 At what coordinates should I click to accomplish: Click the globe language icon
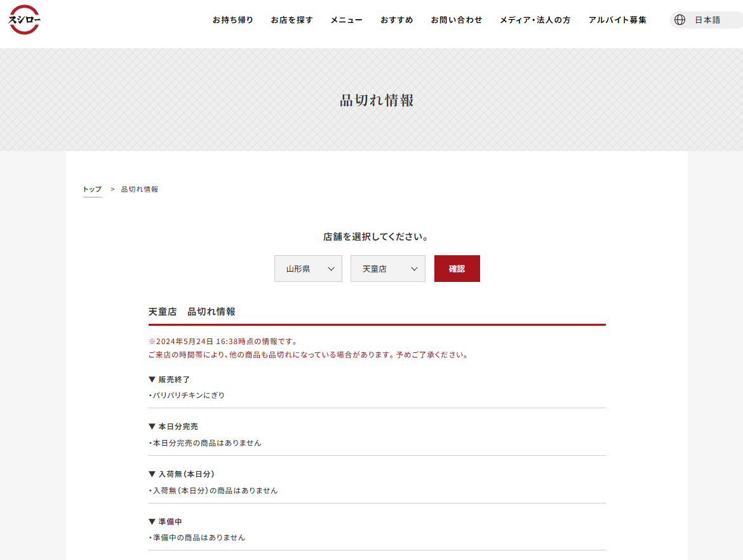[680, 20]
